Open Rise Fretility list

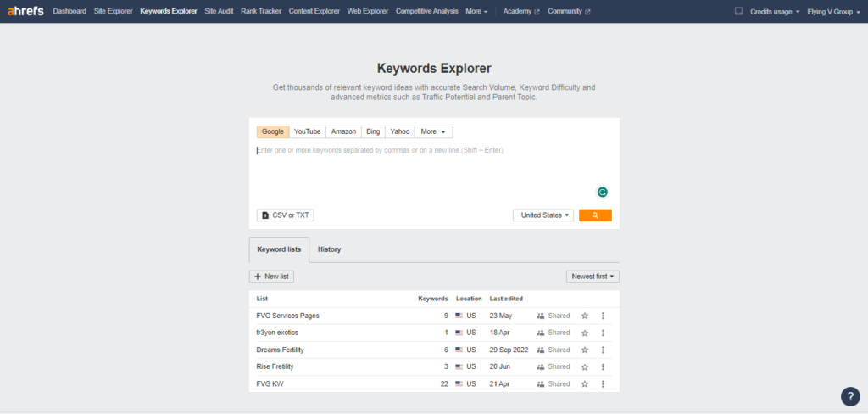[275, 366]
